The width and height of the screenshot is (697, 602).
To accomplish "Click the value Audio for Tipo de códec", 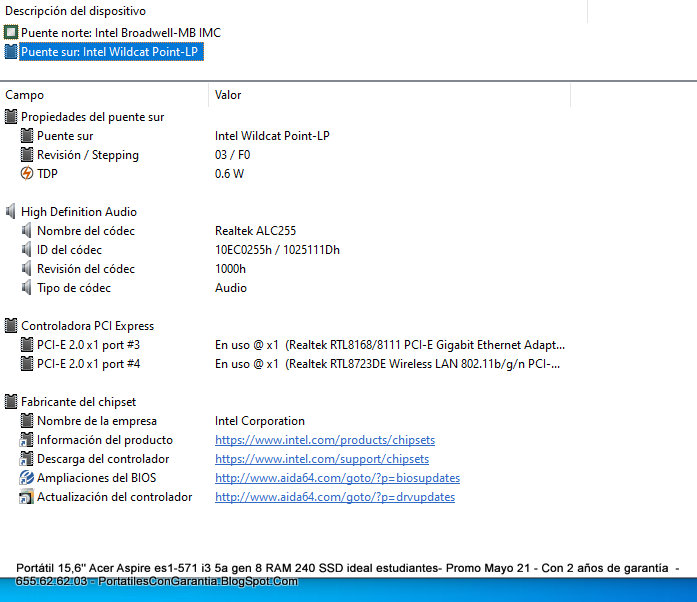I will (231, 288).
